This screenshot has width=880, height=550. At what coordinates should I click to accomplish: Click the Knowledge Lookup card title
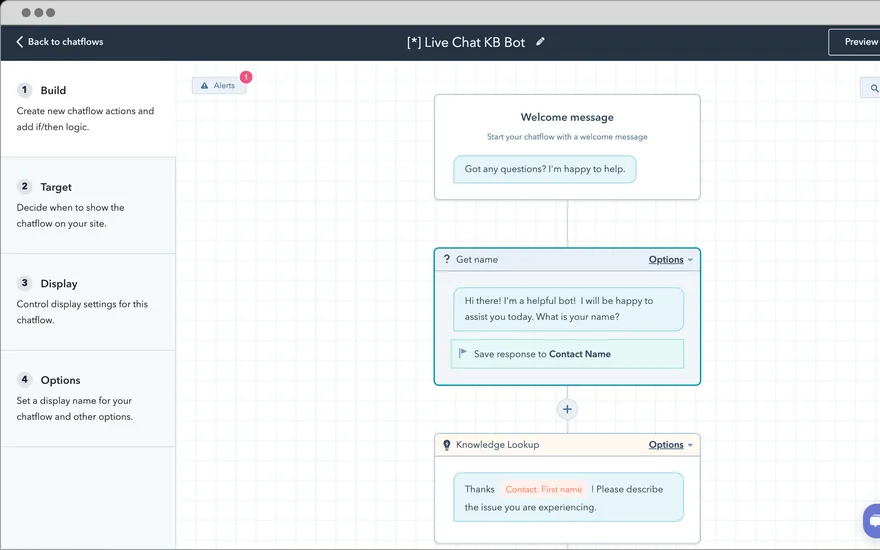pos(497,444)
